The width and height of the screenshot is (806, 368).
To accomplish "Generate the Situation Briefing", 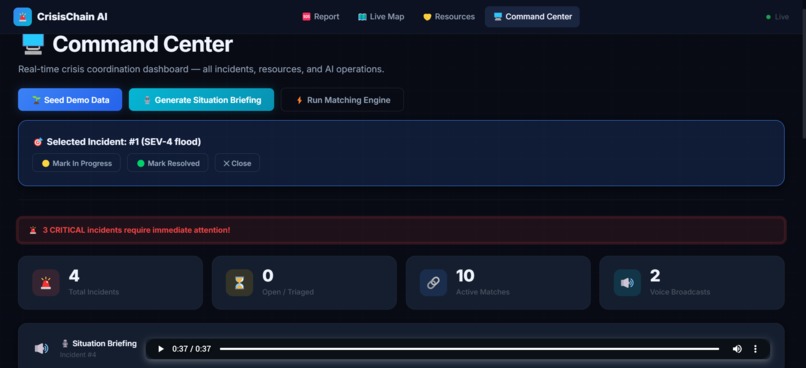I will point(202,100).
